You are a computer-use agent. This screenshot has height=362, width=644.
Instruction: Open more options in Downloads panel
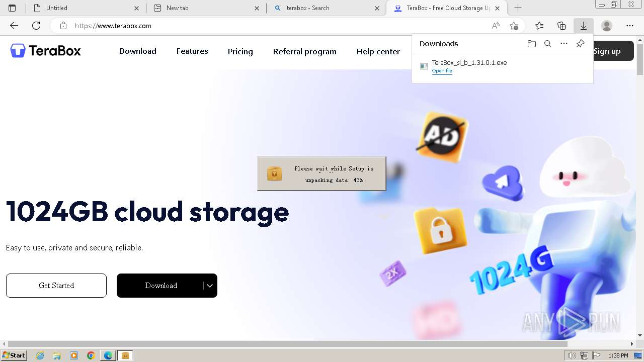coord(564,44)
